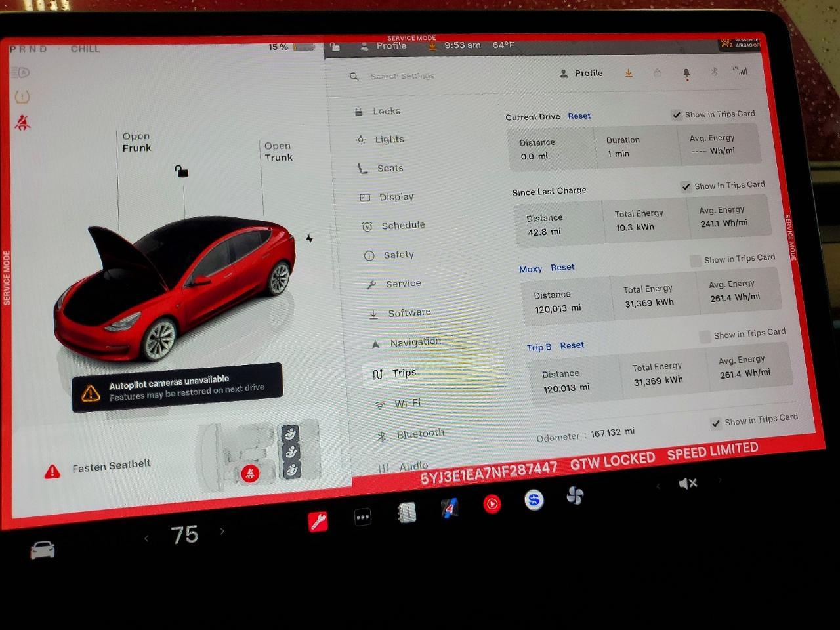Tap the lock icon in status bar
Image resolution: width=840 pixels, height=630 pixels.
coord(335,47)
